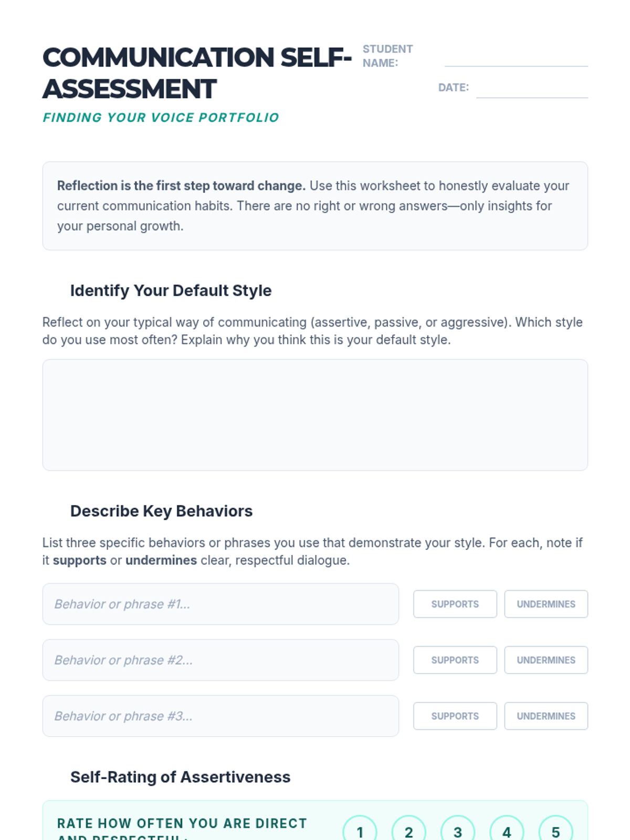Mark behavior #3 as Undermines
630x840 pixels.
tap(546, 716)
